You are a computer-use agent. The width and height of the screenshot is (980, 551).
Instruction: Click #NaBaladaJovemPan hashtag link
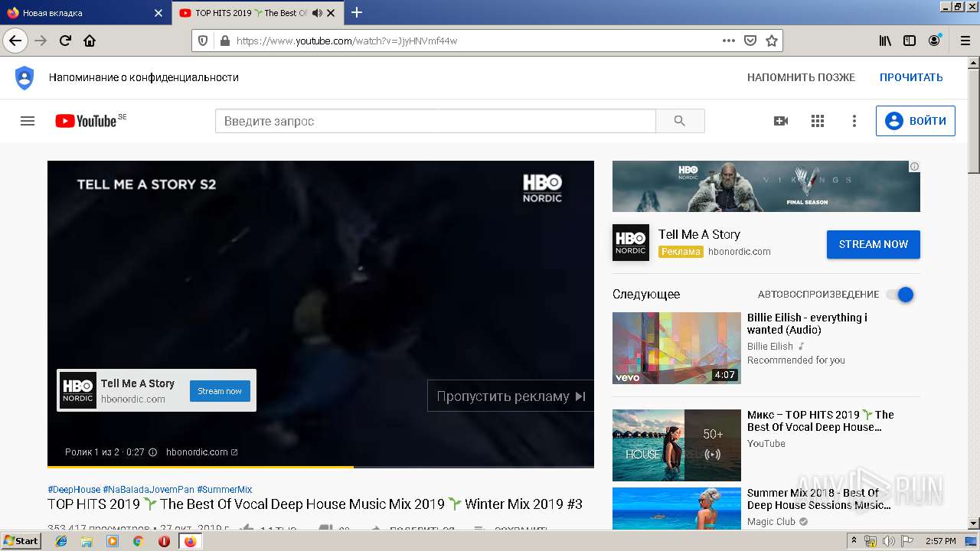click(x=149, y=489)
